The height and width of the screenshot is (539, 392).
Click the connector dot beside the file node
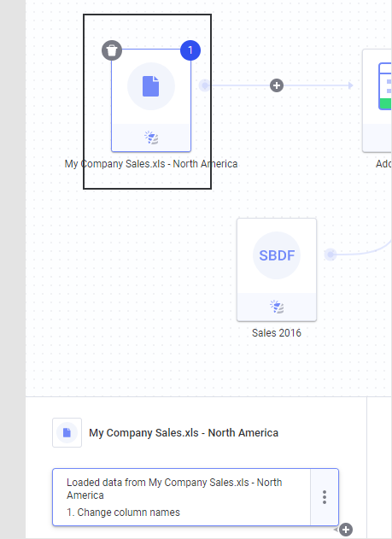click(205, 85)
